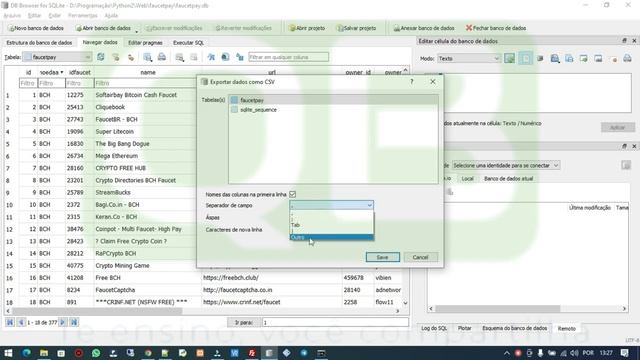Click the moedaa column sort arrow
This screenshot has width=640, height=360.
(x=62, y=72)
